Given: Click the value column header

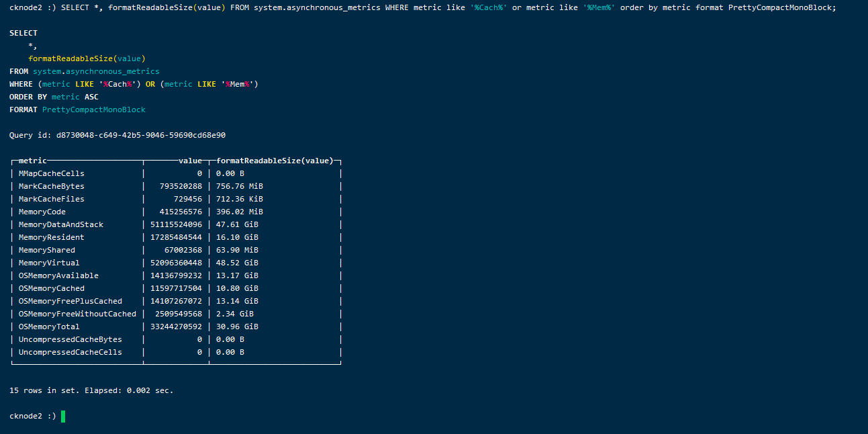Looking at the screenshot, I should 190,161.
